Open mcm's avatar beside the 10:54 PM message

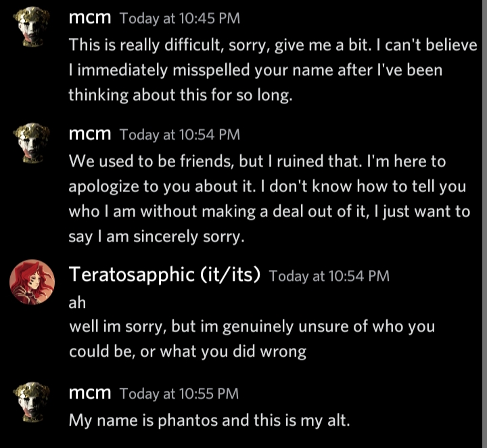coord(31,143)
